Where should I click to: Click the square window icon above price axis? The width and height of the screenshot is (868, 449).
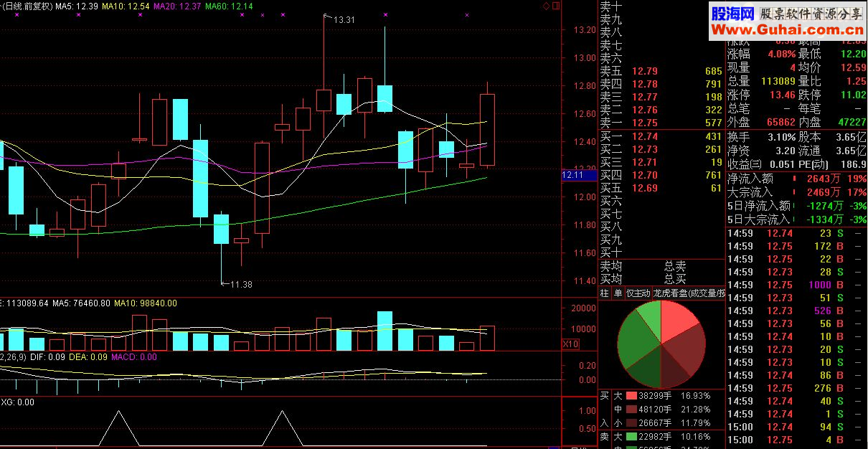tap(555, 6)
